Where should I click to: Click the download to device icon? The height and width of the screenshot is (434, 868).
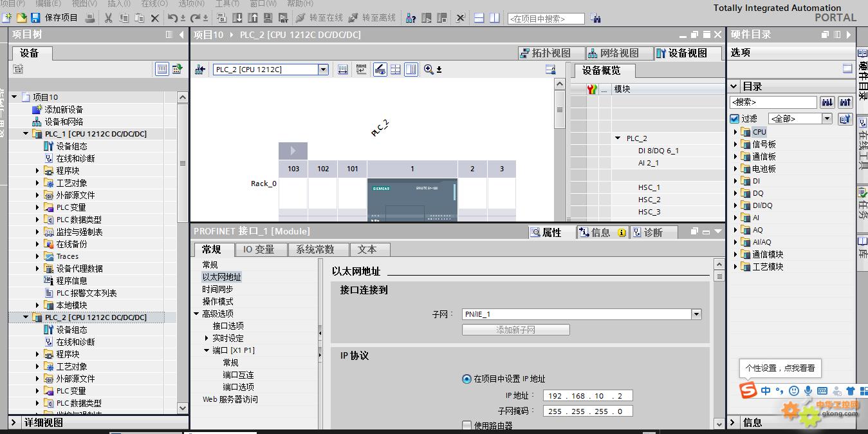pos(237,18)
